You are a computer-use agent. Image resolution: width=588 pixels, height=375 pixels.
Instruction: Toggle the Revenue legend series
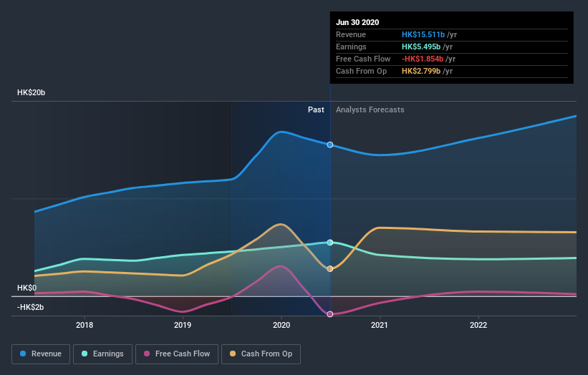[x=41, y=354]
